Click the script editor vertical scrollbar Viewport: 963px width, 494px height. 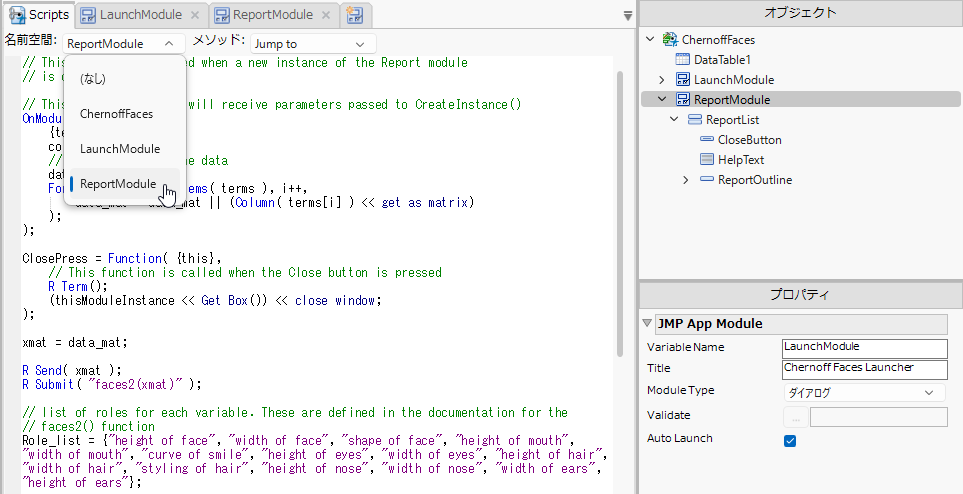620,213
